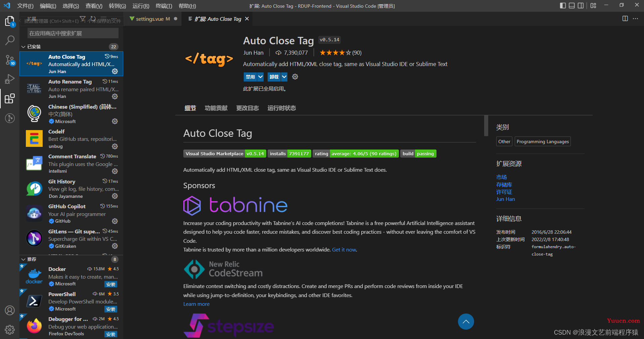The image size is (644, 339).
Task: Open the 转到(G) menu
Action: pos(118,6)
